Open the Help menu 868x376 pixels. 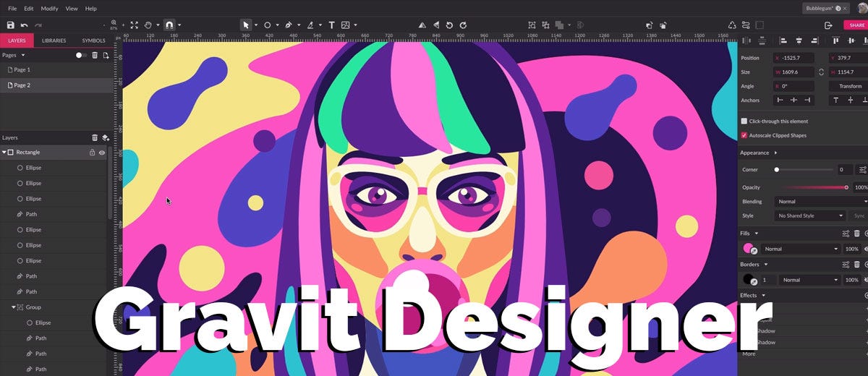tap(91, 8)
